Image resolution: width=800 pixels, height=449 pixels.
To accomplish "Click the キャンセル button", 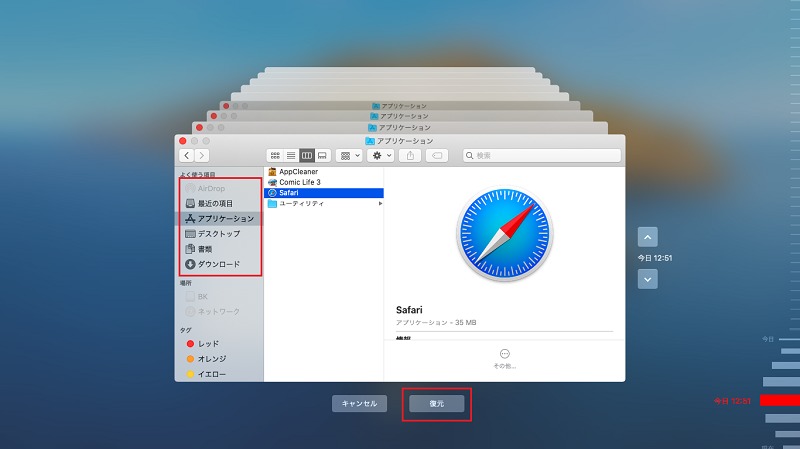I will (x=359, y=404).
